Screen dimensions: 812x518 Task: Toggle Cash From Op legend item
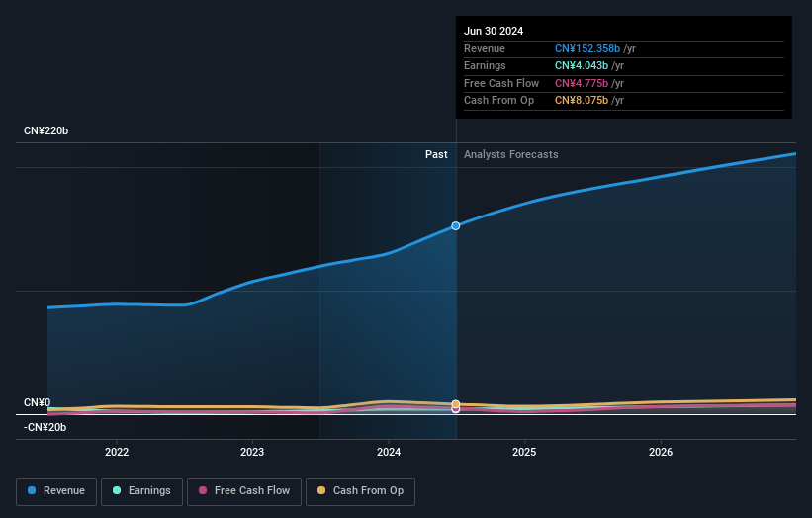click(x=360, y=491)
